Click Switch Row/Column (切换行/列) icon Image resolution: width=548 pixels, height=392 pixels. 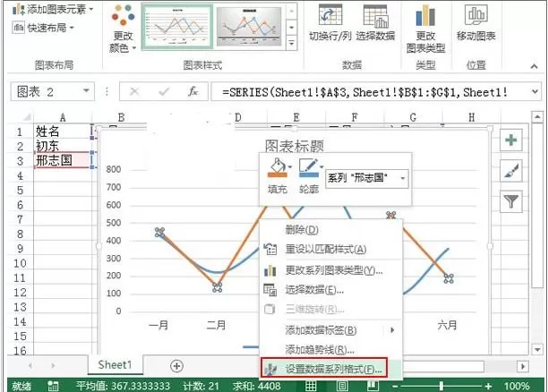coord(330,15)
